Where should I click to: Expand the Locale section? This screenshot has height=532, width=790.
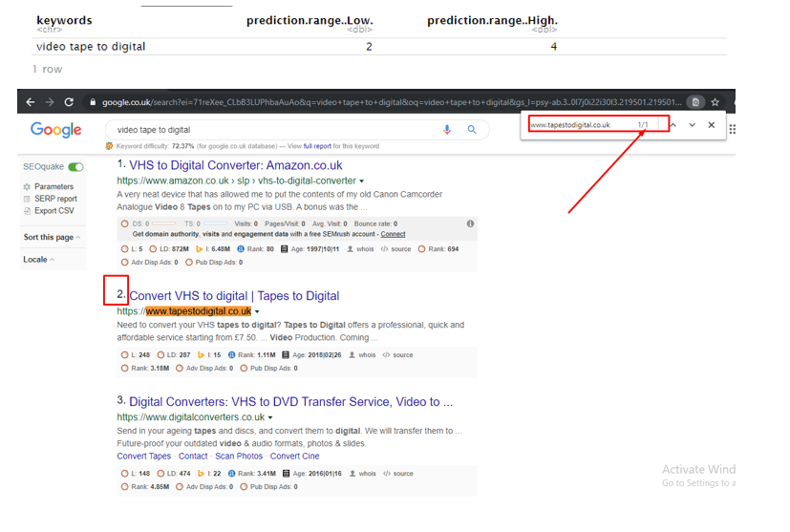pyautogui.click(x=39, y=260)
